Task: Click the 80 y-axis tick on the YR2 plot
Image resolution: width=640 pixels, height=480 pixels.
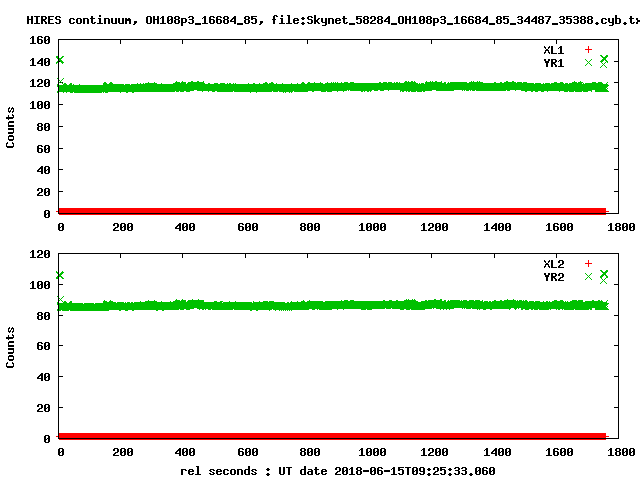Action: pyautogui.click(x=43, y=316)
